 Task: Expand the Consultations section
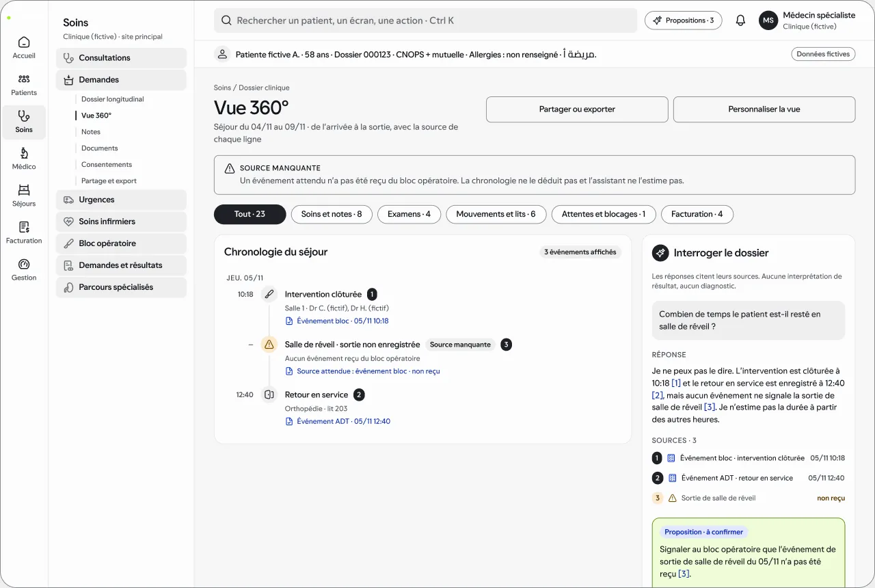tap(121, 58)
